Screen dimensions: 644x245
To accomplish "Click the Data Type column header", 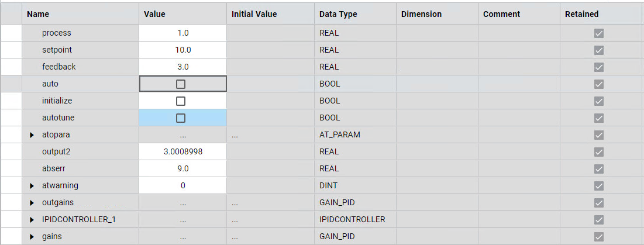I will pos(338,14).
